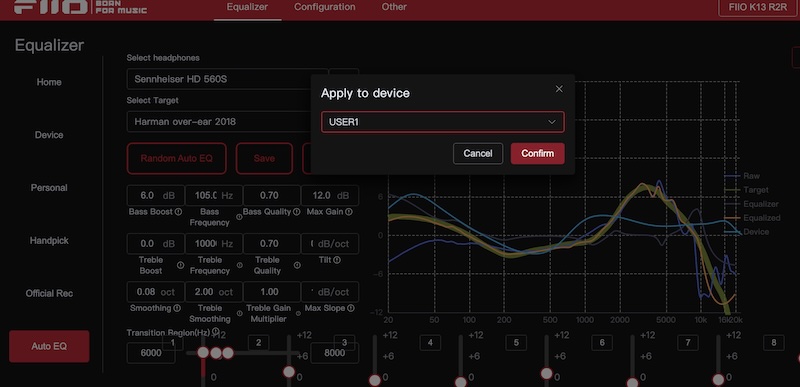This screenshot has height=387, width=800.
Task: Open Handpick in the sidebar
Action: [x=49, y=241]
